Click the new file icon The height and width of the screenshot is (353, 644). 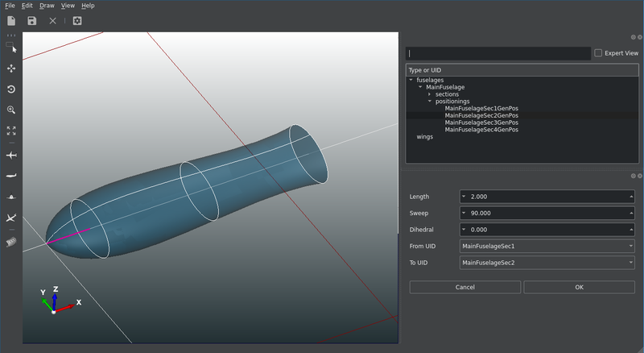(11, 21)
